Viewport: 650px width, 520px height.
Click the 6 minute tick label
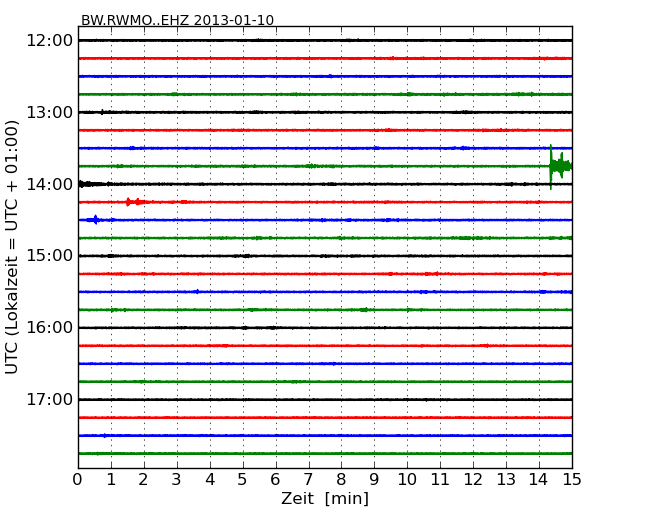[x=275, y=480]
